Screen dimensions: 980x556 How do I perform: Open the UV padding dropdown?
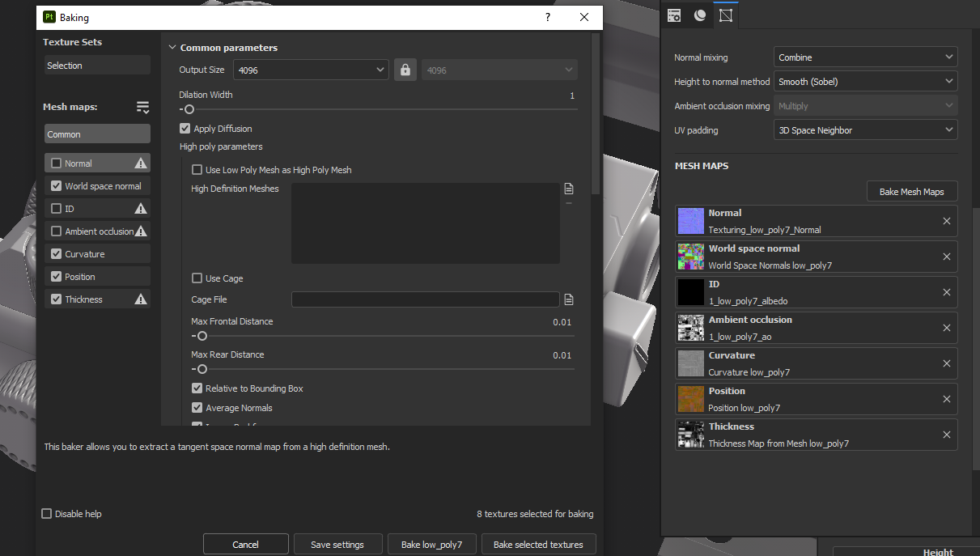[866, 130]
